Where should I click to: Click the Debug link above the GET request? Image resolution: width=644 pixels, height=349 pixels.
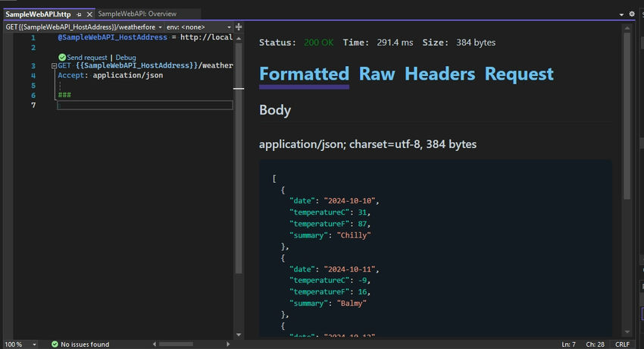click(x=126, y=58)
